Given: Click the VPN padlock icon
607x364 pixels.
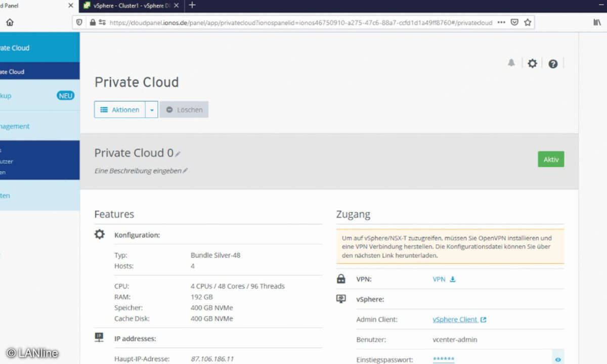Looking at the screenshot, I should (341, 279).
